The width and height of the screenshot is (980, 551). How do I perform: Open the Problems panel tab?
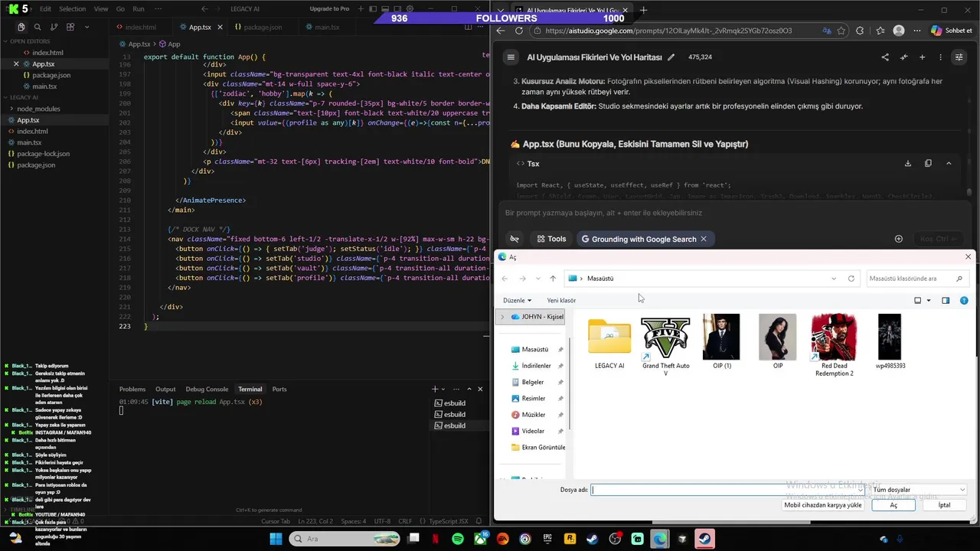tap(132, 389)
